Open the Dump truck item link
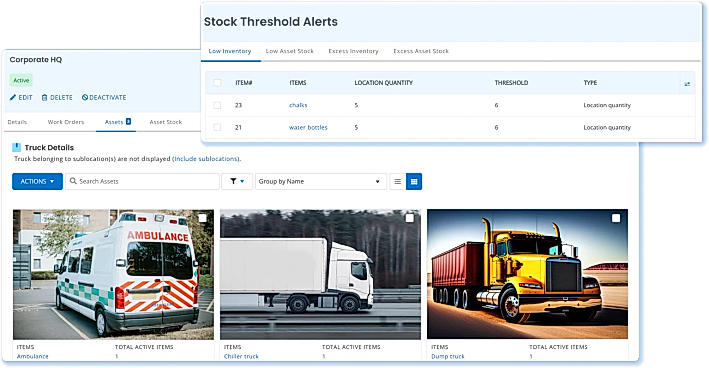The height and width of the screenshot is (368, 709). coord(448,356)
